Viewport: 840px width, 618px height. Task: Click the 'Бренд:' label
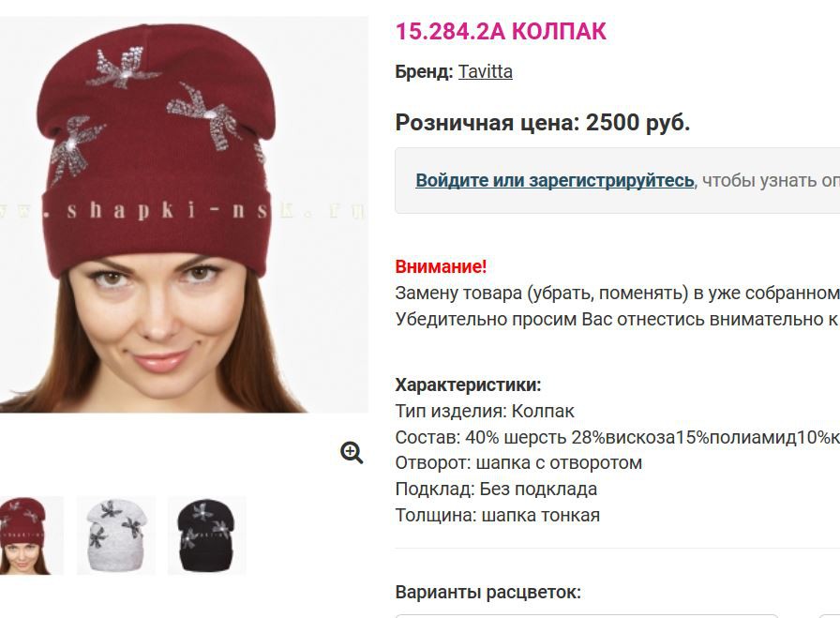pos(425,71)
